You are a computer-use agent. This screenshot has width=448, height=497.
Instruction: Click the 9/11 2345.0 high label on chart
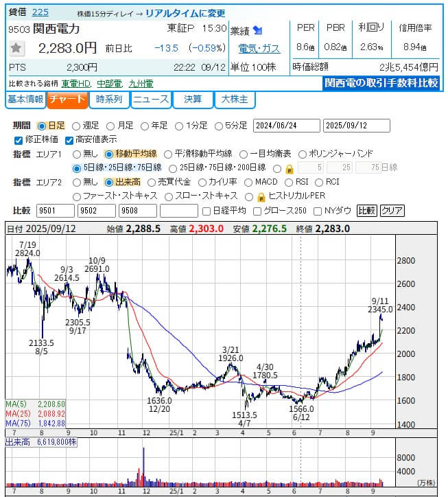(x=380, y=305)
